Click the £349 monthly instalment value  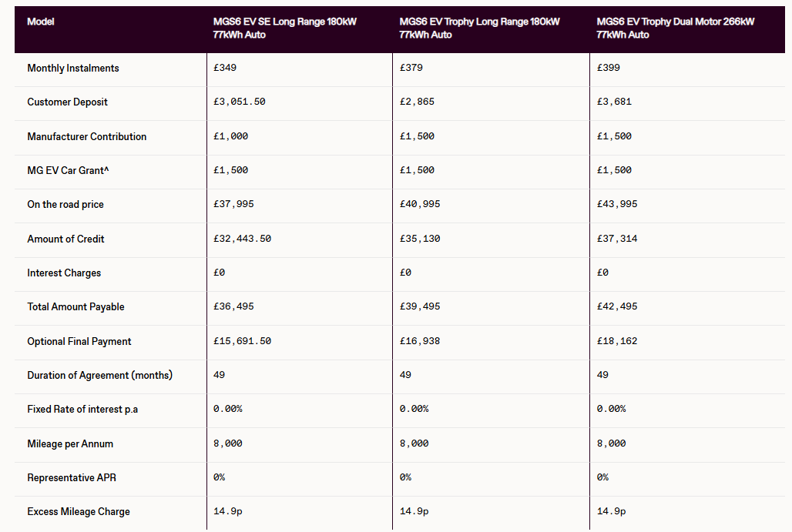[x=225, y=68]
